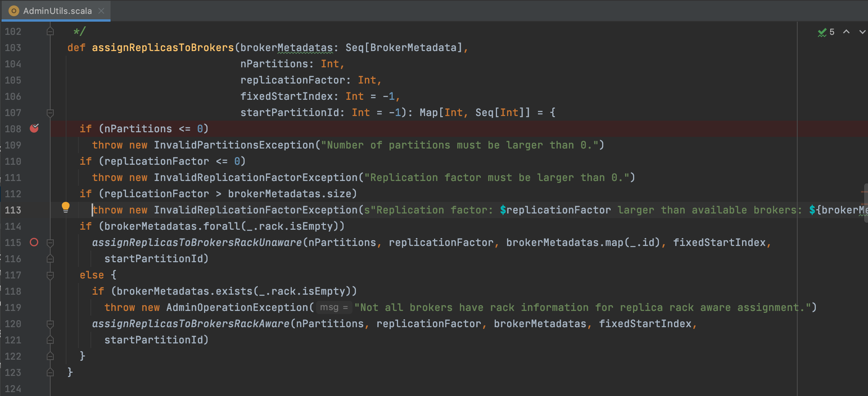The height and width of the screenshot is (396, 868).
Task: Close the AdminUtils.scala tab
Action: 101,11
